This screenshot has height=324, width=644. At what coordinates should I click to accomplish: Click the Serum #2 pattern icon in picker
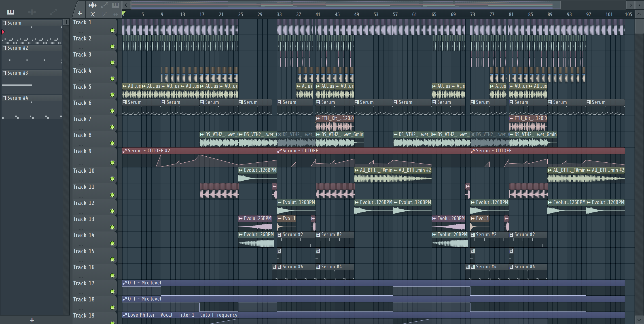(x=4, y=48)
